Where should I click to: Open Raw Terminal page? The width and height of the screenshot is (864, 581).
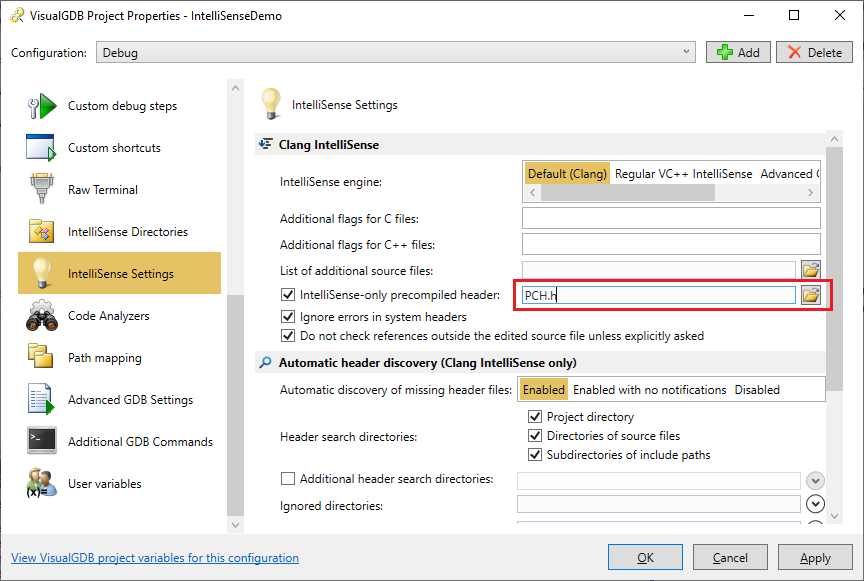[120, 189]
